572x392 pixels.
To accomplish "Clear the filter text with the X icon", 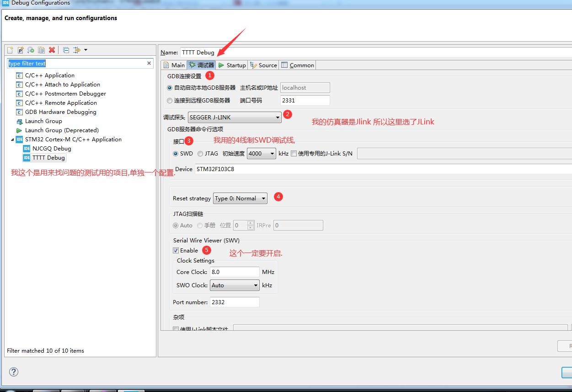I will (x=150, y=62).
